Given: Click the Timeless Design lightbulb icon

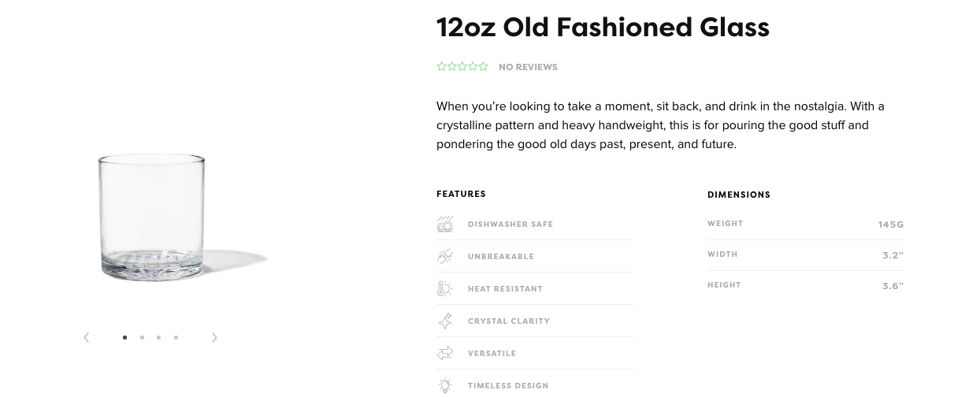Looking at the screenshot, I should [x=445, y=385].
